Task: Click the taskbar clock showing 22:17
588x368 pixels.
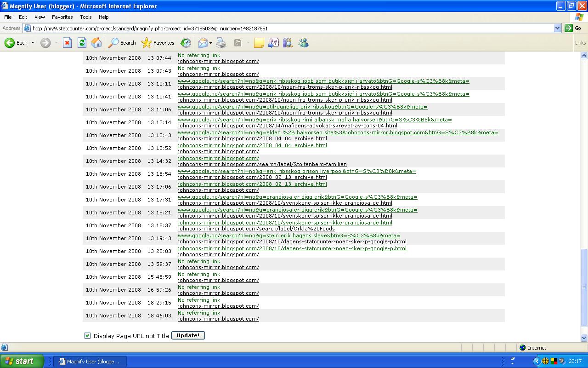Action: tap(575, 362)
